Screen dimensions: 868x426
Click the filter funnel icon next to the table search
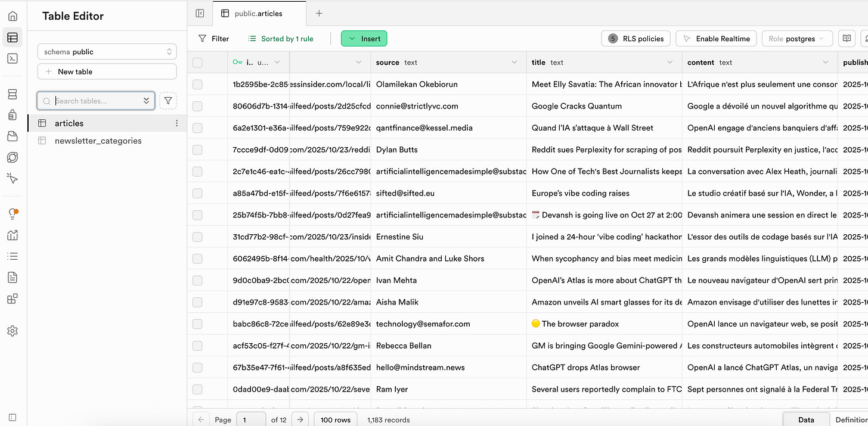168,101
